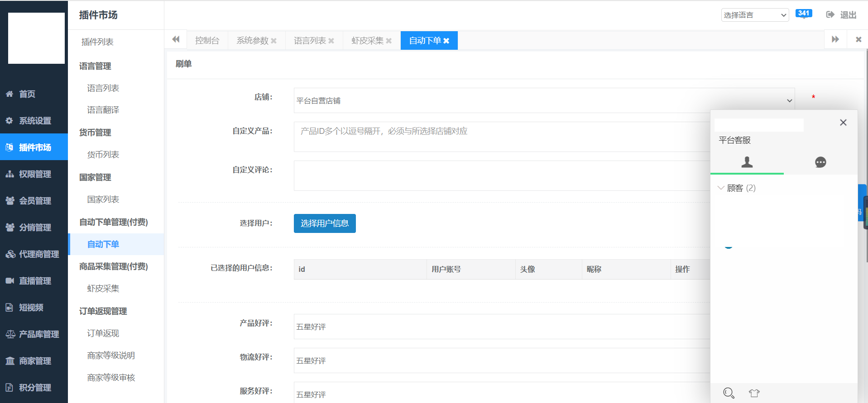Open the 服务好评 rating dropdown
This screenshot has height=403, width=868.
[502, 393]
